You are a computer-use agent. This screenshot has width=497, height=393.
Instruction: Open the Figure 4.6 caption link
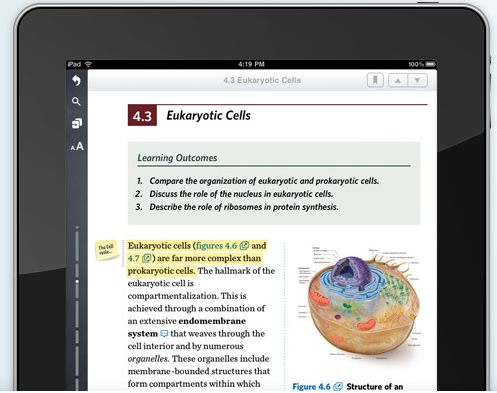coord(311,386)
